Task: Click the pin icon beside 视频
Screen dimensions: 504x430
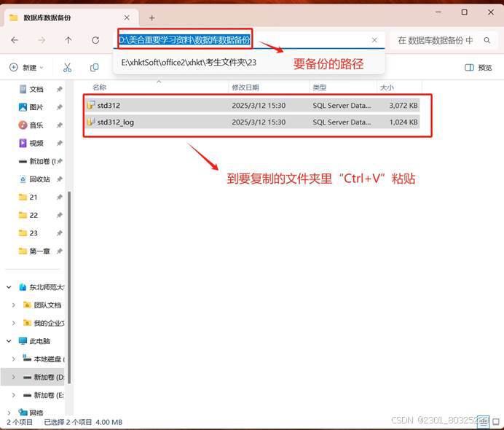Action: coord(60,143)
